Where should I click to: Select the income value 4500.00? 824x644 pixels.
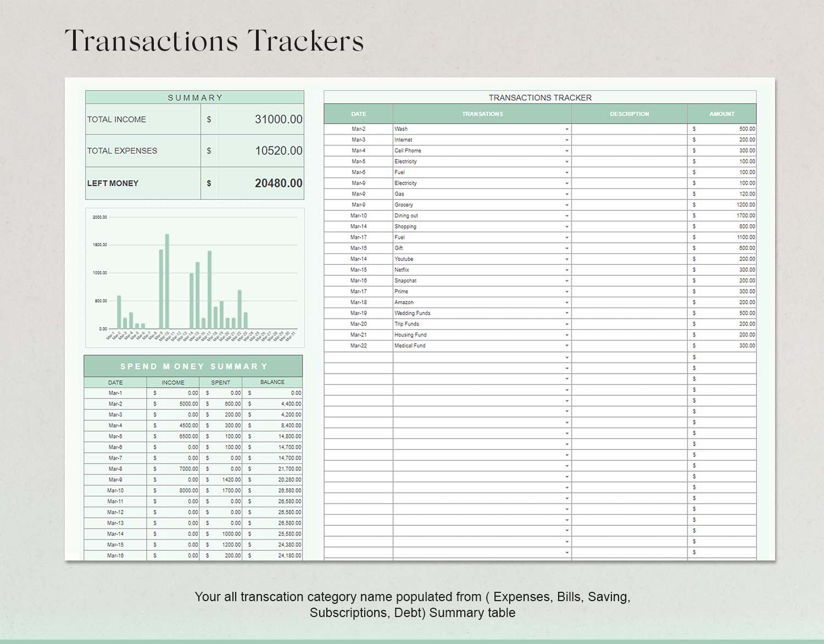pos(188,425)
